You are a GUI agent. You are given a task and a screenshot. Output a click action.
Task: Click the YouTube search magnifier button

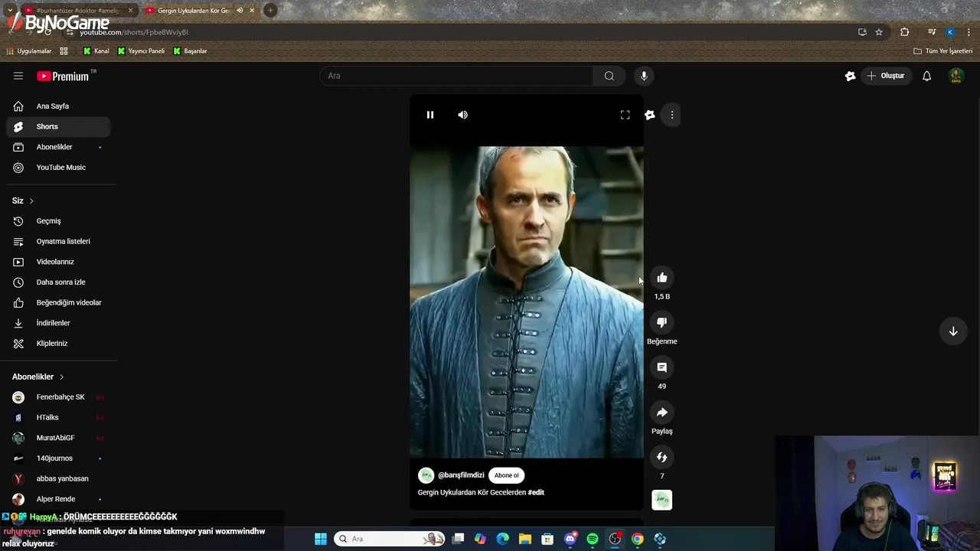(609, 76)
